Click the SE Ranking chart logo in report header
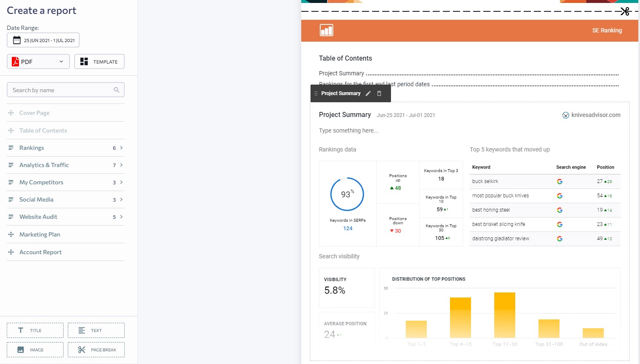The height and width of the screenshot is (364, 640). [326, 30]
